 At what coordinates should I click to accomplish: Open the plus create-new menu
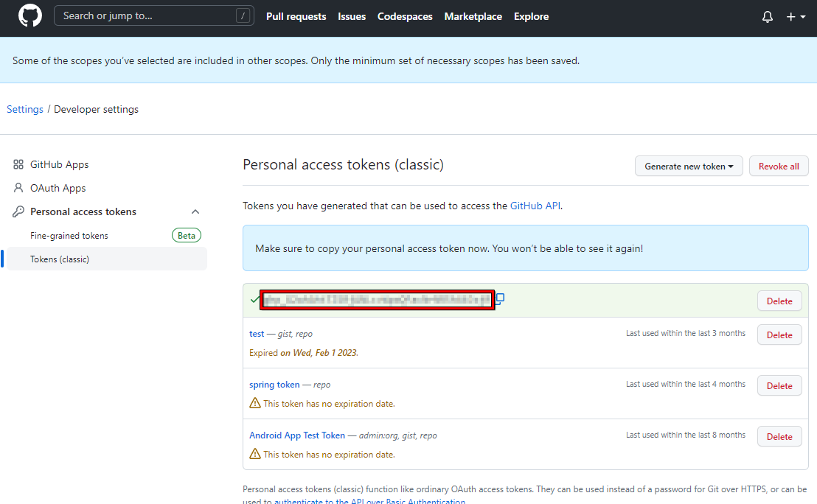click(x=796, y=17)
